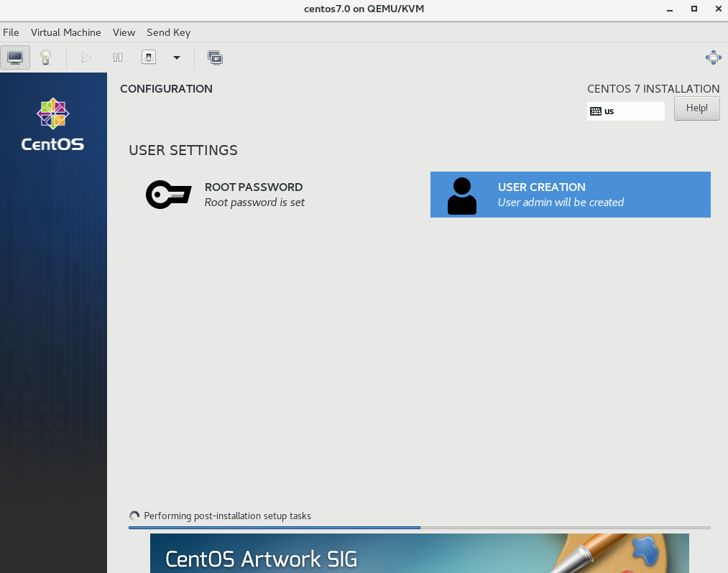Minimize the QEMU/KVM window

pyautogui.click(x=670, y=9)
